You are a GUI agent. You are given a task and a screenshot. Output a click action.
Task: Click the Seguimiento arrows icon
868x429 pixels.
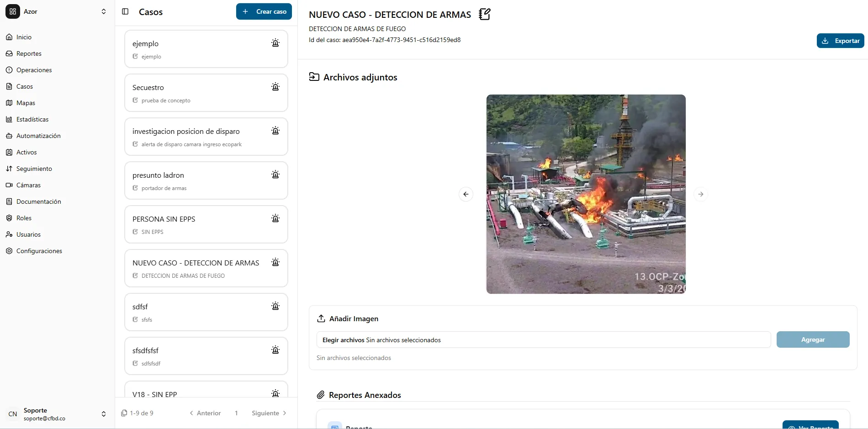click(x=9, y=169)
